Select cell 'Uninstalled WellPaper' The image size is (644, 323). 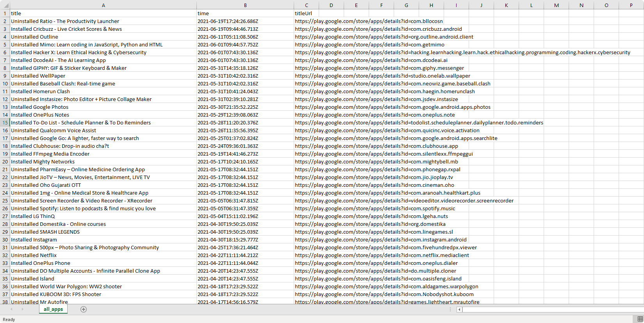click(x=103, y=76)
